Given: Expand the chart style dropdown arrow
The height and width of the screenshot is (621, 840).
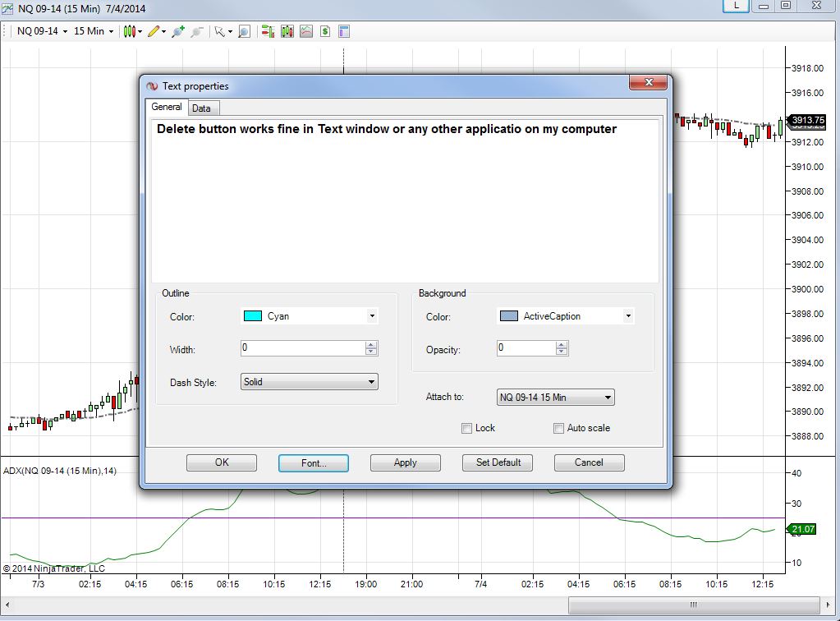Looking at the screenshot, I should (140, 31).
